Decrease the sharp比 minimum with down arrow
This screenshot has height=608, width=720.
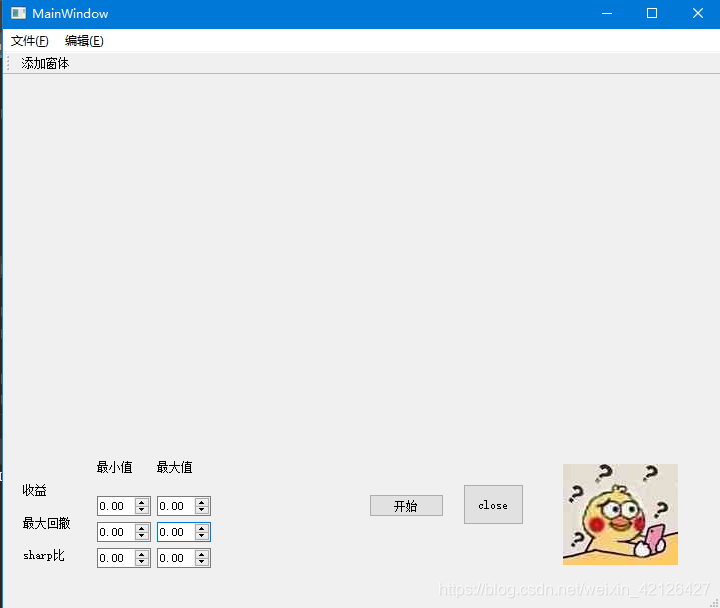pos(142,563)
